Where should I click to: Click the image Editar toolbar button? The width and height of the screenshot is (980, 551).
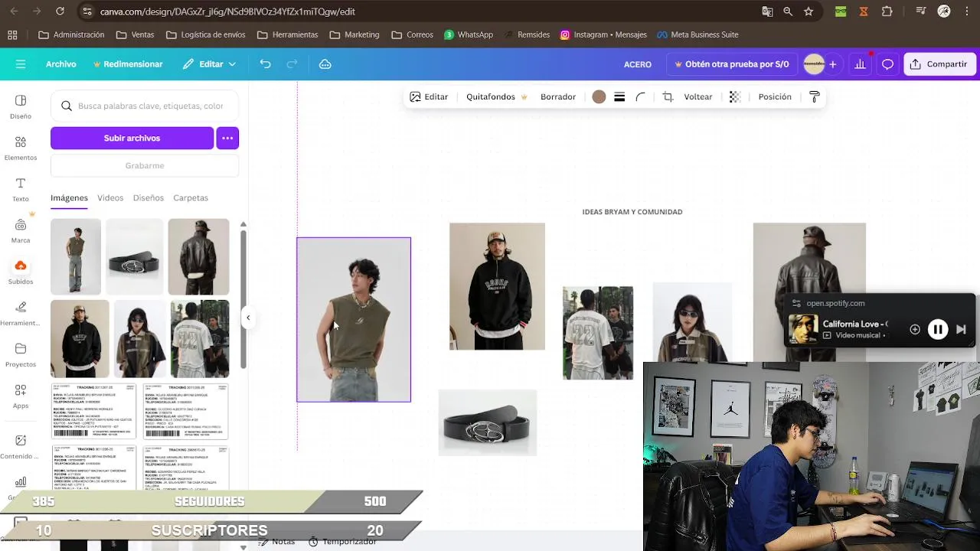[x=429, y=97]
